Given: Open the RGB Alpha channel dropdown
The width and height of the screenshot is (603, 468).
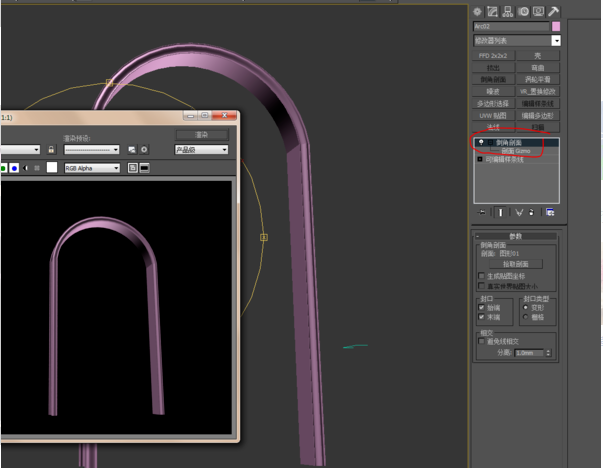Looking at the screenshot, I should click(92, 168).
